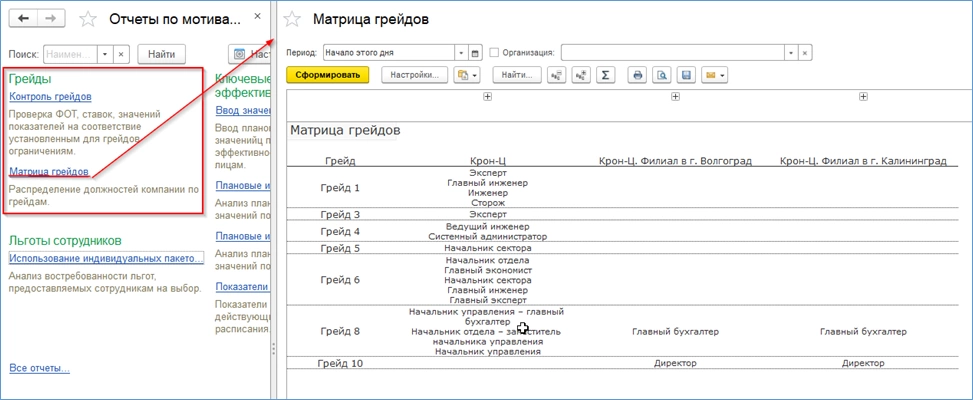Click into the Поиск input field

[x=71, y=54]
